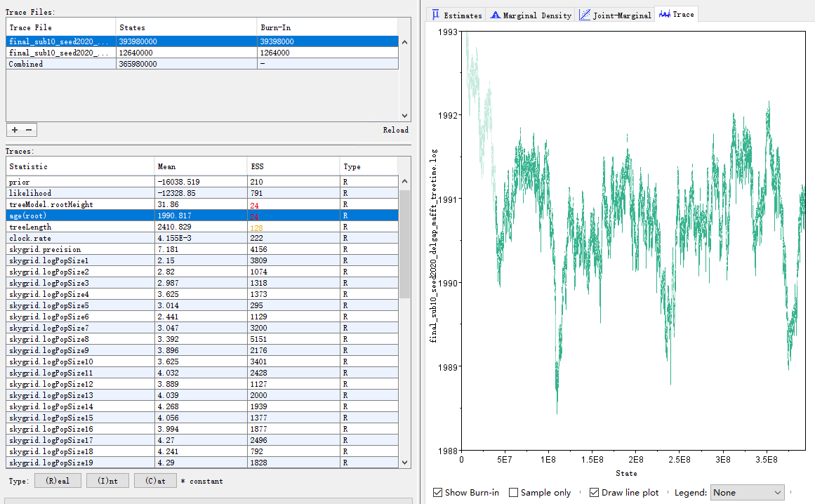Enable the Sample only checkbox
This screenshot has height=504, width=815.
tap(513, 492)
